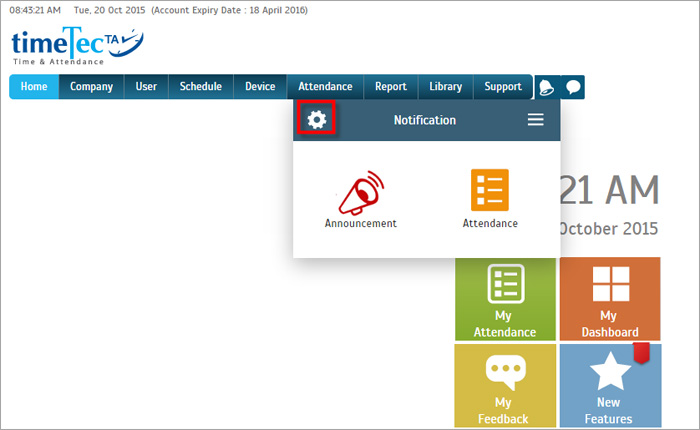Open the Report menu
700x430 pixels.
391,87
